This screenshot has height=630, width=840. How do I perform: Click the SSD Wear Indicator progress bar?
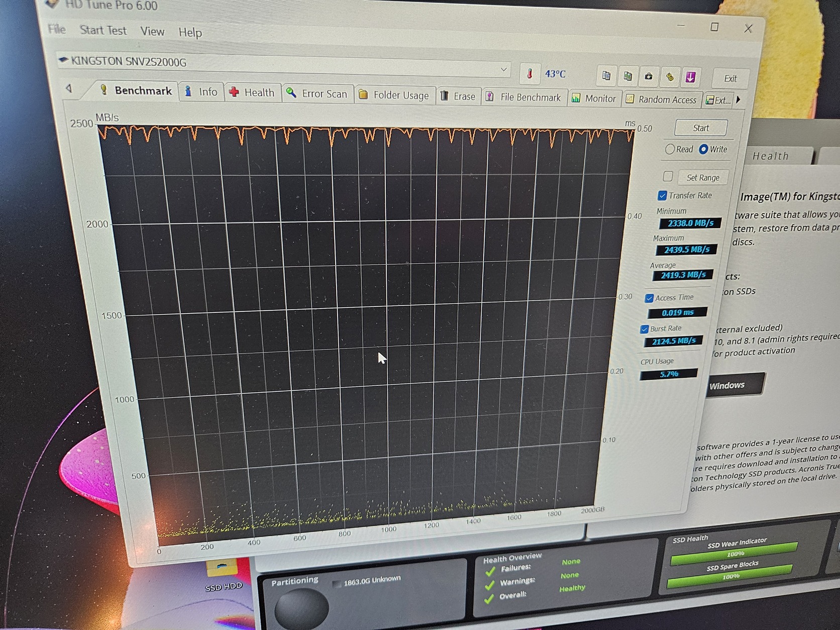point(733,553)
